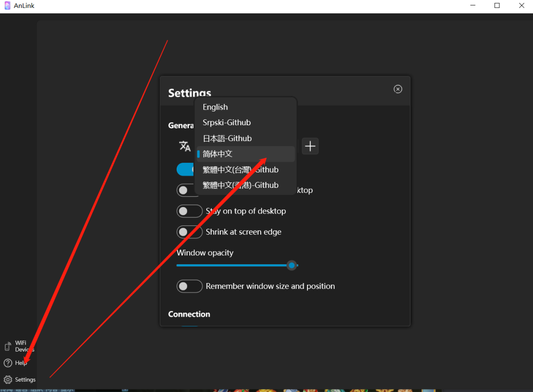Click the AnLink app logo
This screenshot has height=392, width=533.
pyautogui.click(x=7, y=6)
